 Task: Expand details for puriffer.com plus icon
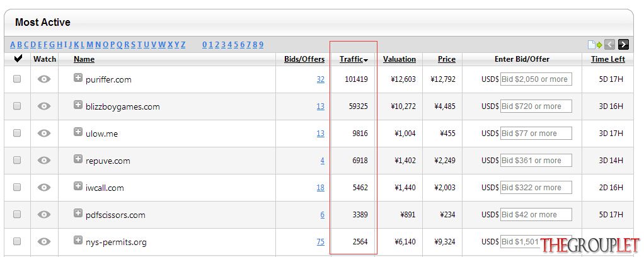pos(78,77)
